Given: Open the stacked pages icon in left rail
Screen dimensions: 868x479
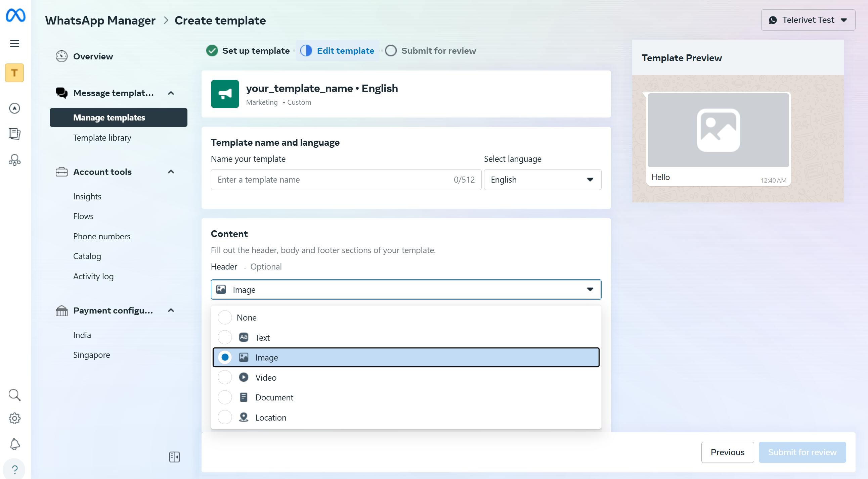Looking at the screenshot, I should click(14, 134).
